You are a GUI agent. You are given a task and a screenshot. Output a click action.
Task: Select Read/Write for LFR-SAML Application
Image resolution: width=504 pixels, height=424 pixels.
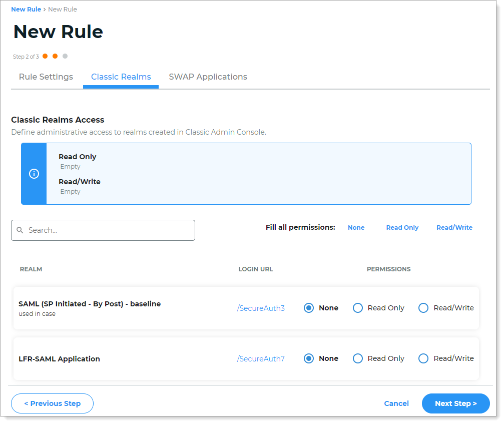423,358
